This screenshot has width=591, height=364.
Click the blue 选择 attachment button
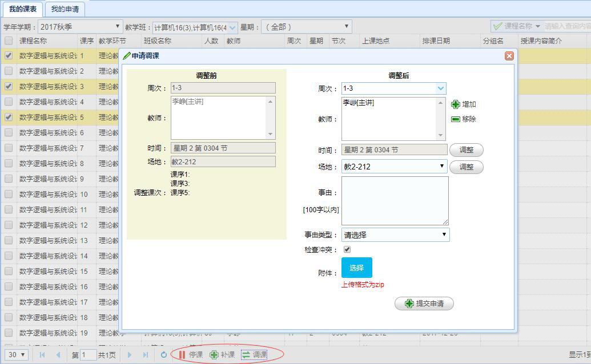(357, 268)
